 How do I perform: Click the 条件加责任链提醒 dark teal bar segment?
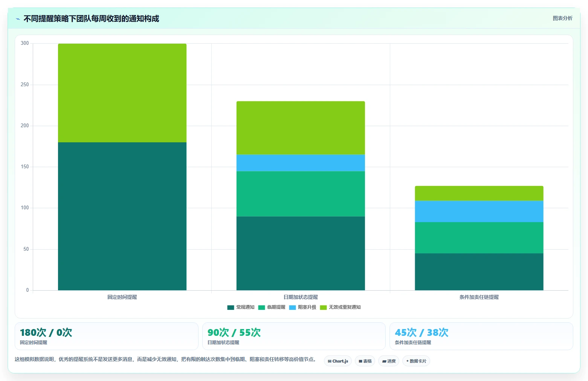click(x=479, y=272)
